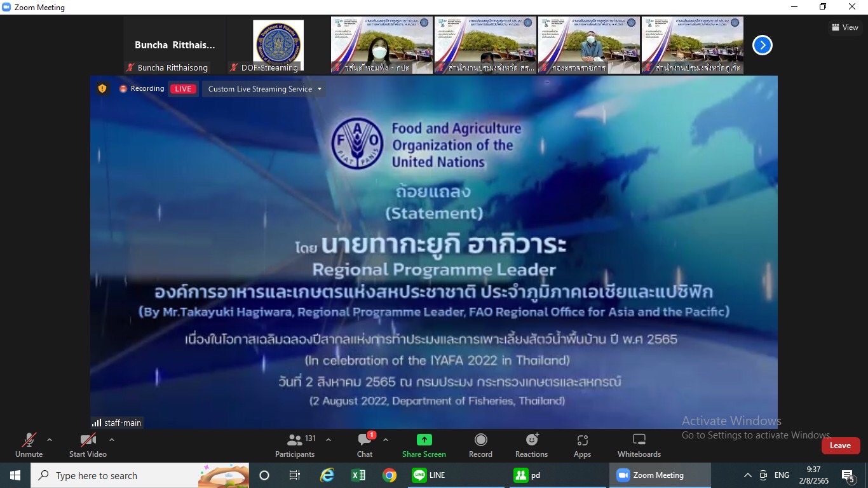The image size is (868, 488).
Task: Expand video options arrow beside Start Video
Action: tap(112, 440)
